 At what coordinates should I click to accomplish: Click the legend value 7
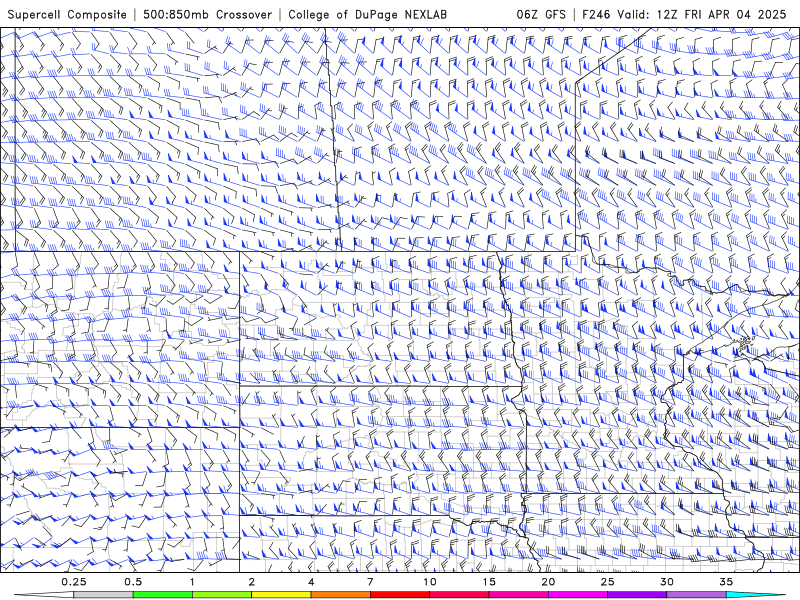[370, 582]
